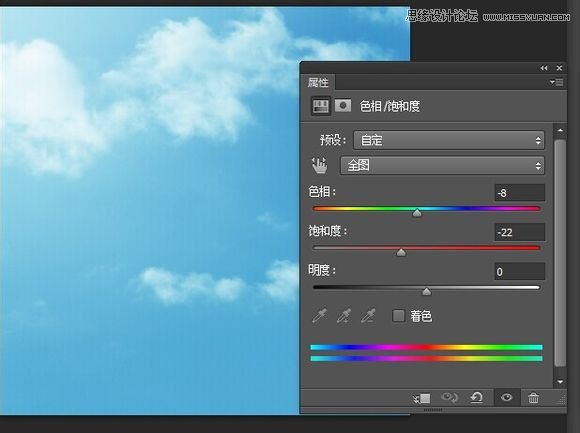The width and height of the screenshot is (580, 433).
Task: Reset adjustment to defaults
Action: pos(477,398)
